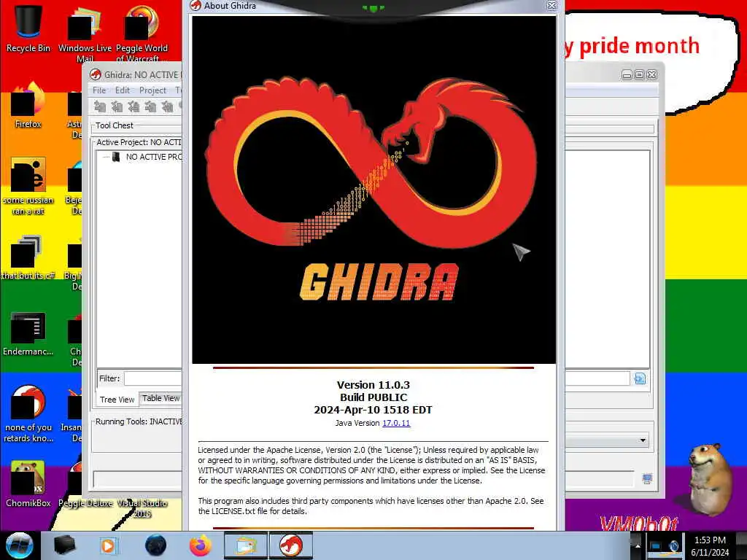Viewport: 747px width, 560px height.
Task: Click the 'Tool Chest' panel label
Action: [115, 125]
